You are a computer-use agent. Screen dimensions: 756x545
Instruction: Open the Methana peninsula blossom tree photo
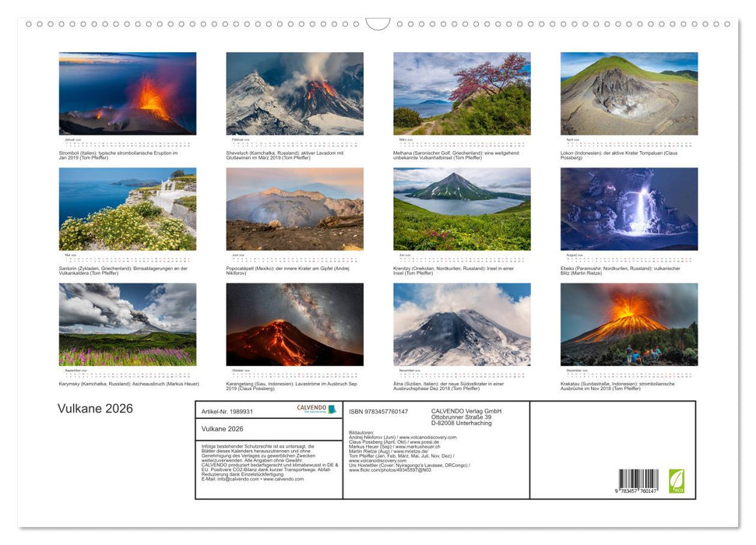462,93
